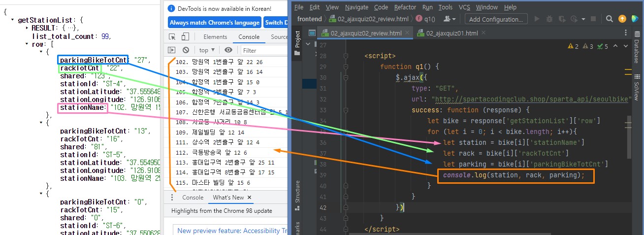Collapse the row array JSON node

(x=27, y=44)
